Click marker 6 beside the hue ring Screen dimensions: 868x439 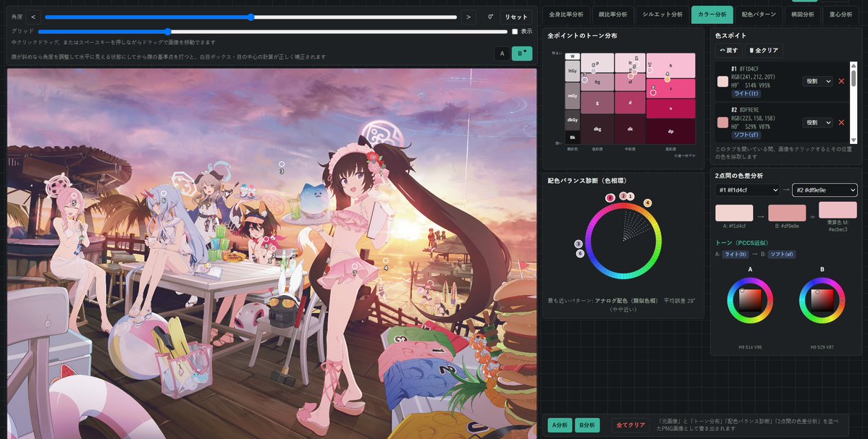[580, 253]
